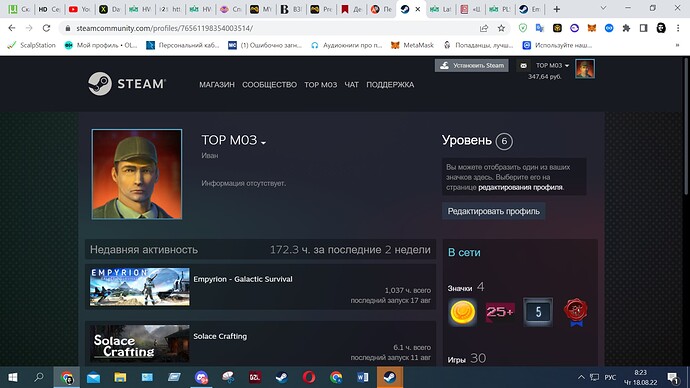The width and height of the screenshot is (690, 388).
Task: Bookmark this page with the star icon
Action: (x=501, y=28)
